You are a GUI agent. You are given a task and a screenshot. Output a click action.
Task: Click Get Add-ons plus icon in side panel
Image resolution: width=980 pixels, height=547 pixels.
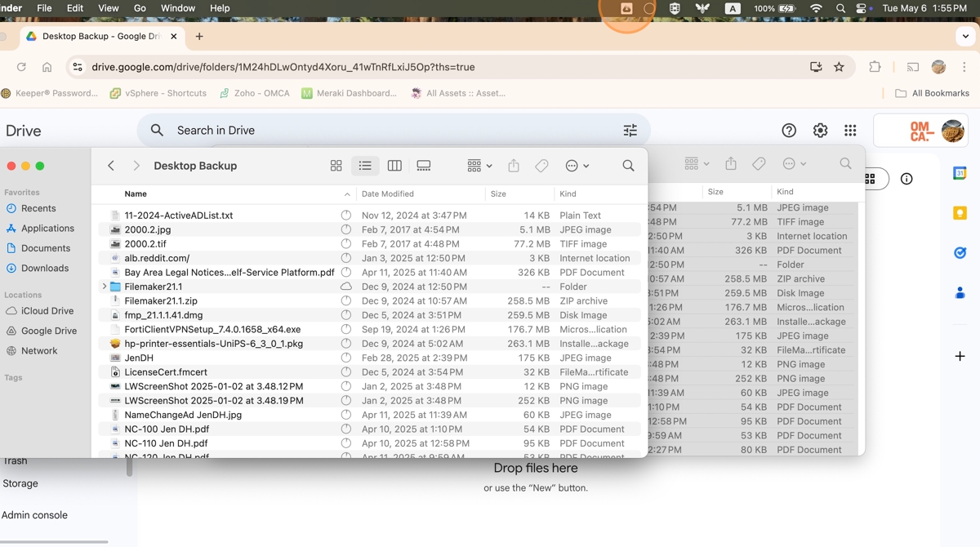pyautogui.click(x=960, y=356)
